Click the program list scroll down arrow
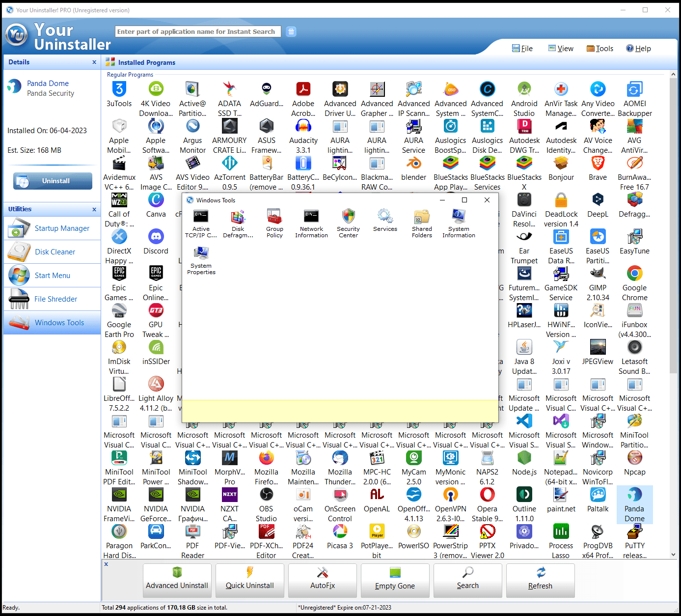The image size is (681, 616). (673, 555)
